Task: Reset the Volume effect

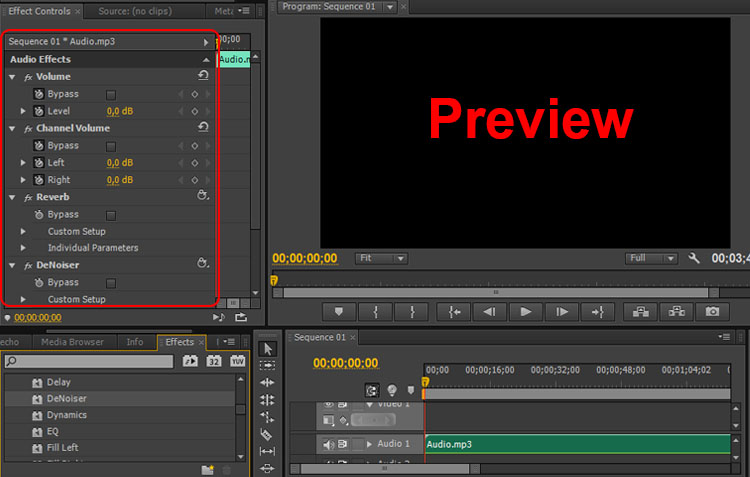Action: pos(203,76)
